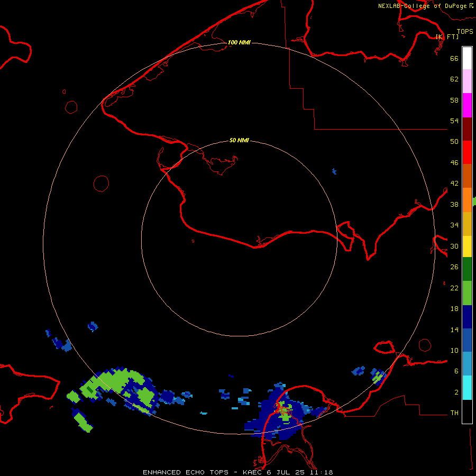
Task: Click the "30" legend value
Action: tap(454, 246)
